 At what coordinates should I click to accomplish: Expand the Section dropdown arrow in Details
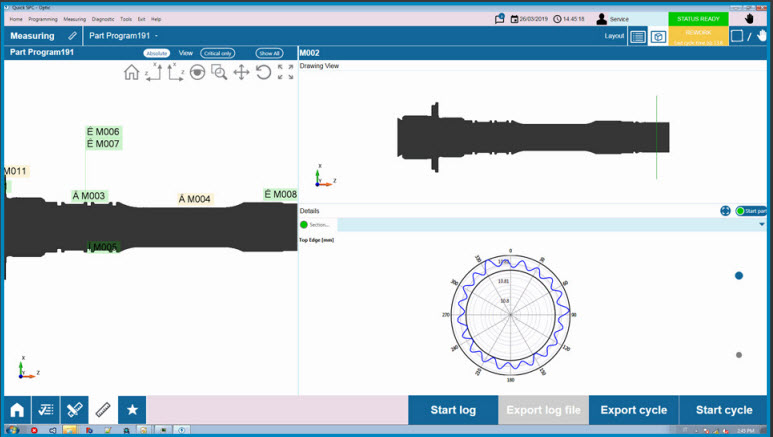[x=762, y=225]
